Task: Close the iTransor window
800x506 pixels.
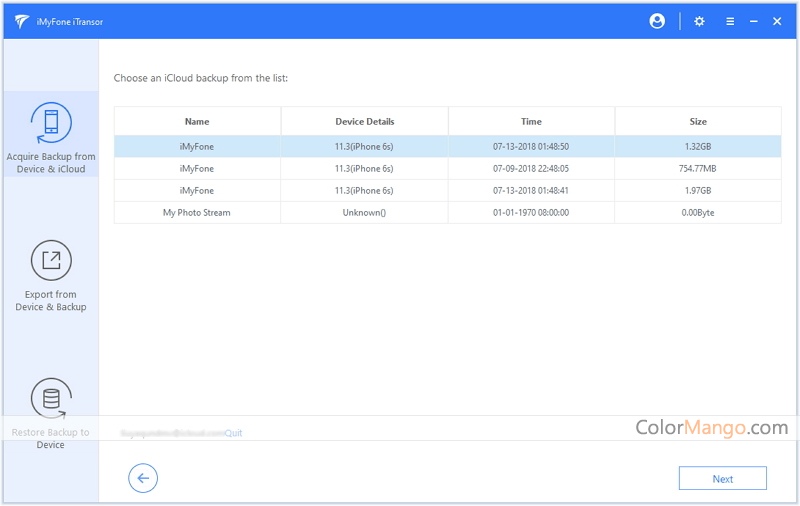Action: pyautogui.click(x=777, y=21)
